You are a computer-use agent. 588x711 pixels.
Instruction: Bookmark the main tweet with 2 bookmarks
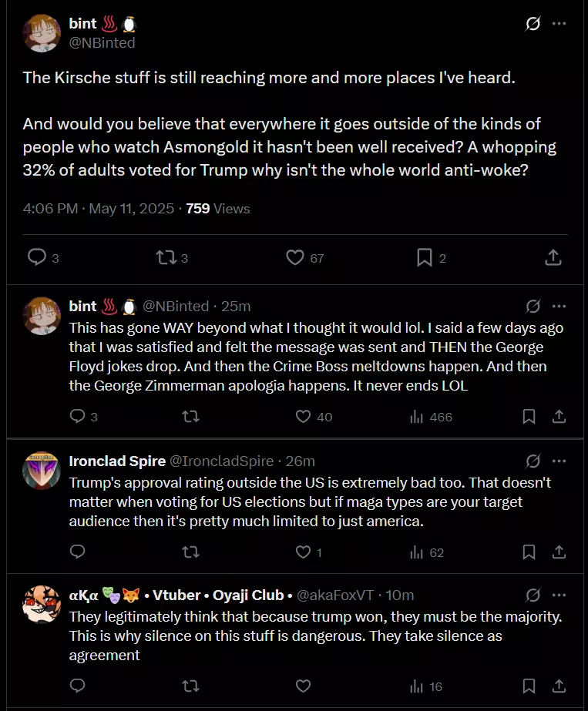coord(431,257)
